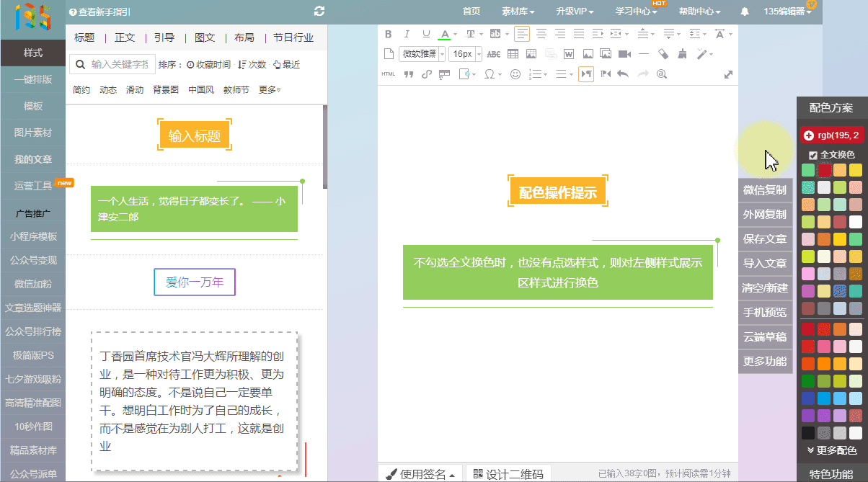Viewport: 868px width, 482px height.
Task: Toggle bold formatting in the editor toolbar
Action: (x=389, y=34)
